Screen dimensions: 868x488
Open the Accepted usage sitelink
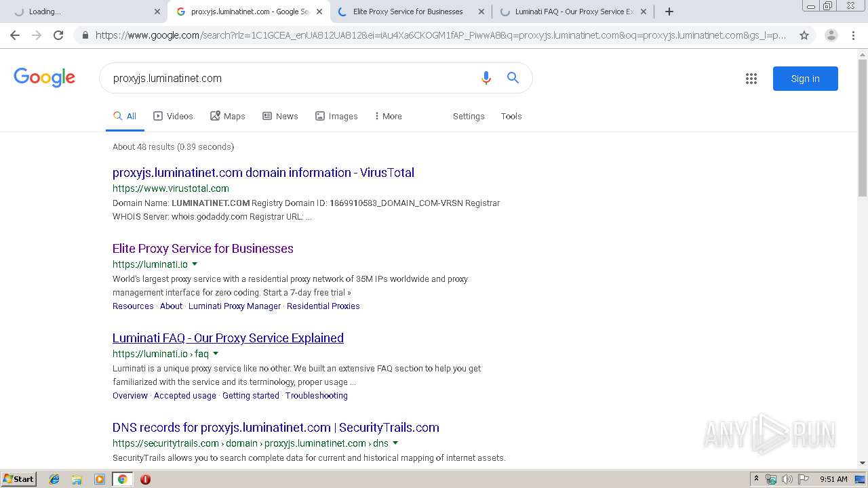pos(185,395)
